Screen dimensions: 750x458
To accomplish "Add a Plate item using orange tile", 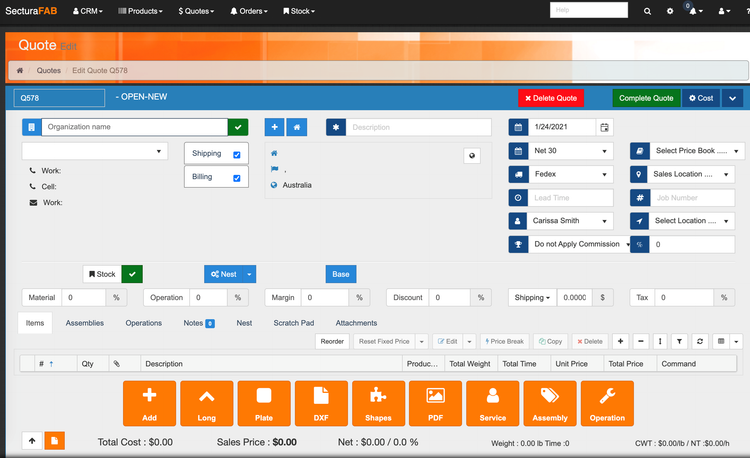I will pos(264,403).
